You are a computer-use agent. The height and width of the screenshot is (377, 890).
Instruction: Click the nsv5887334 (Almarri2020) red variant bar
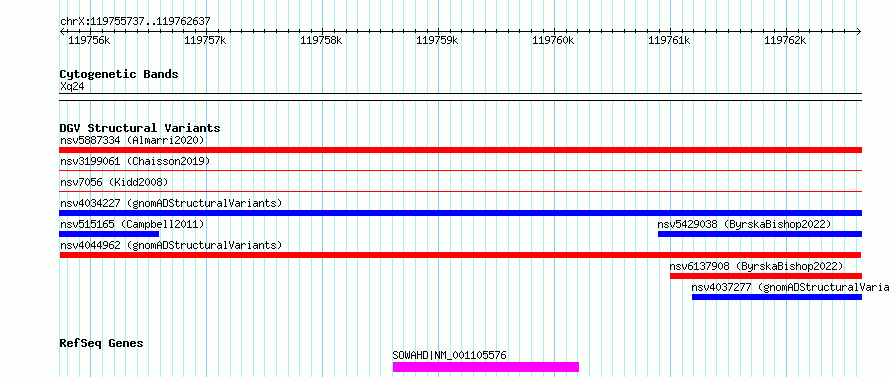pos(460,150)
